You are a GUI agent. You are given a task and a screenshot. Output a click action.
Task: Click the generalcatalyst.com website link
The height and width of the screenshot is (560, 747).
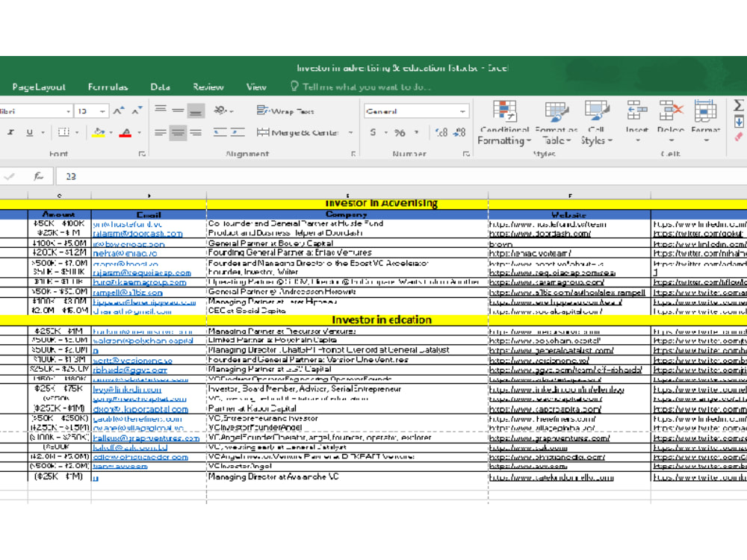coord(551,350)
